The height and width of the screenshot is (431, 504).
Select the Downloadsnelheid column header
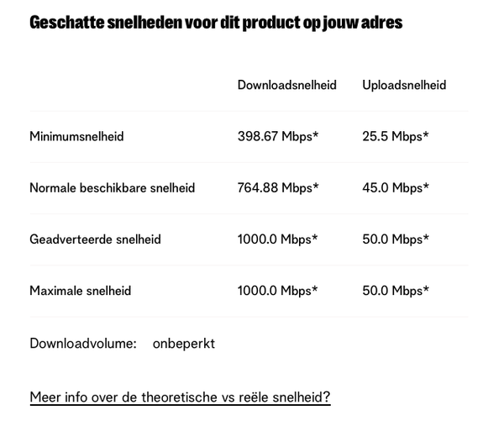pos(286,85)
